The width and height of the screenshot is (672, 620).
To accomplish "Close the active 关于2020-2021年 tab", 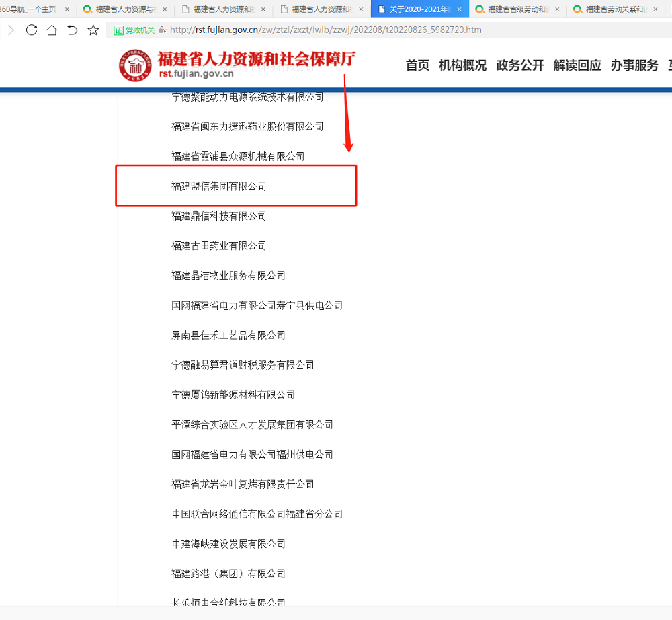I will [460, 9].
